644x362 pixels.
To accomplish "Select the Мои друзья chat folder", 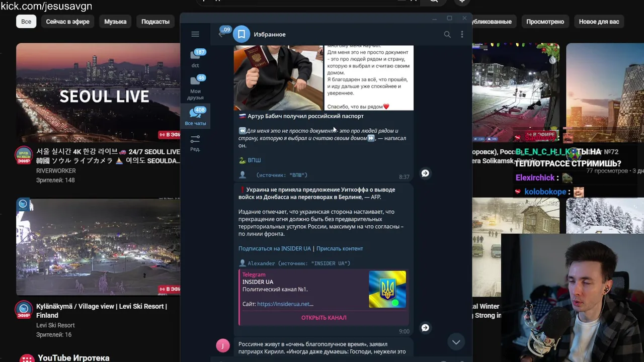I will pyautogui.click(x=195, y=87).
